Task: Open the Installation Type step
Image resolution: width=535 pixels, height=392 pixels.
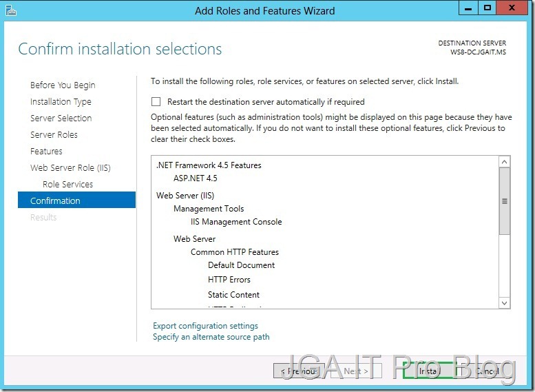Action: pos(61,102)
